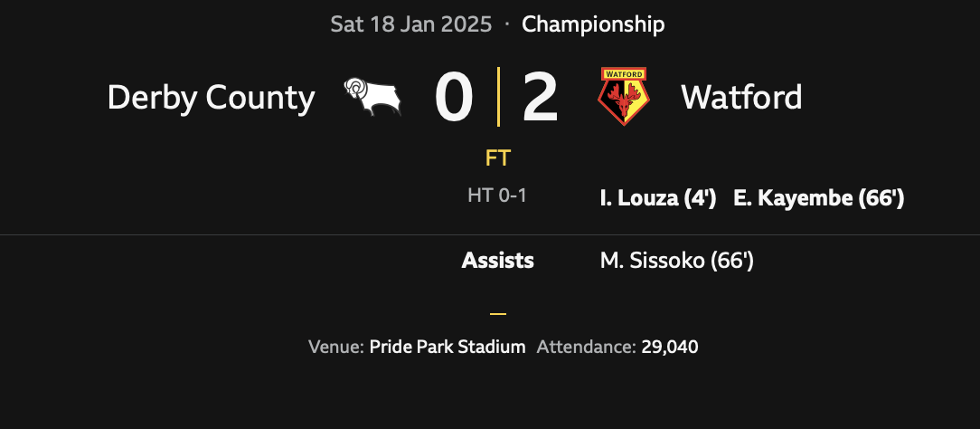Click the HT 0-1 half-time score

coord(497,195)
